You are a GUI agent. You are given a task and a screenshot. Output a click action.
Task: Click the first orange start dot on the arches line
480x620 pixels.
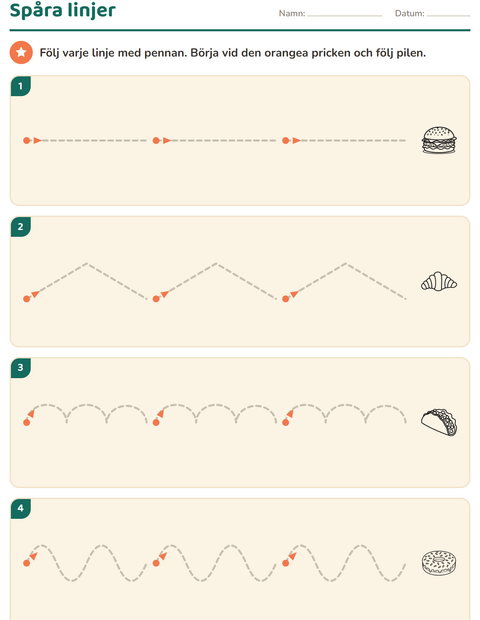coord(26,423)
